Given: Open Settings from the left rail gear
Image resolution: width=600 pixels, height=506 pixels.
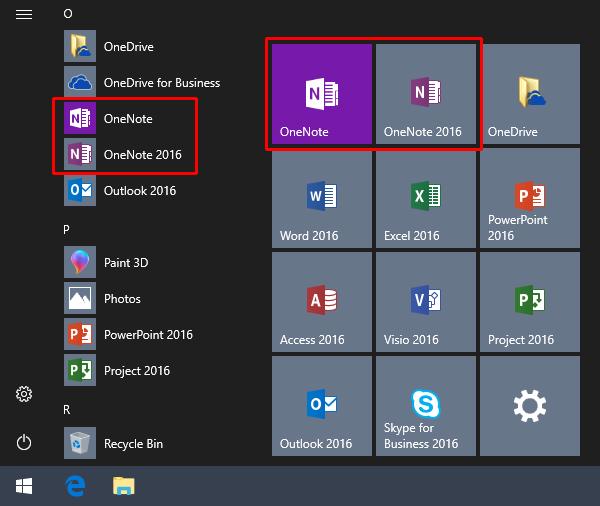Looking at the screenshot, I should tap(24, 394).
